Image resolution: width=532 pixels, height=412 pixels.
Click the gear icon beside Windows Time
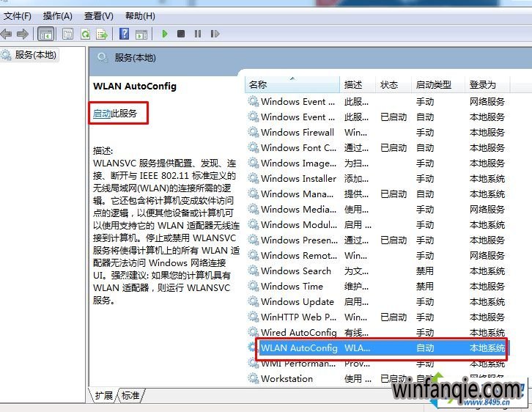click(253, 286)
